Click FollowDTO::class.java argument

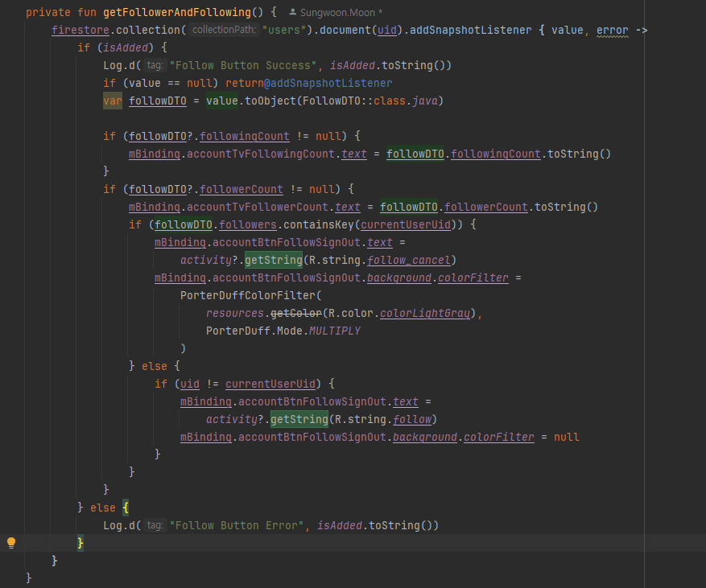(x=370, y=101)
